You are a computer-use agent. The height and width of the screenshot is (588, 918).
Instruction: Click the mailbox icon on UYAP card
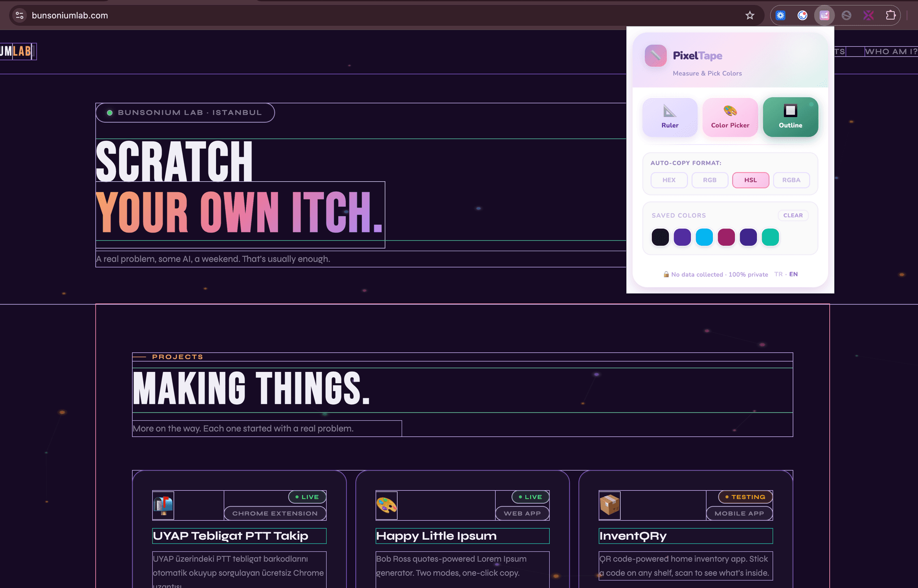pos(163,505)
